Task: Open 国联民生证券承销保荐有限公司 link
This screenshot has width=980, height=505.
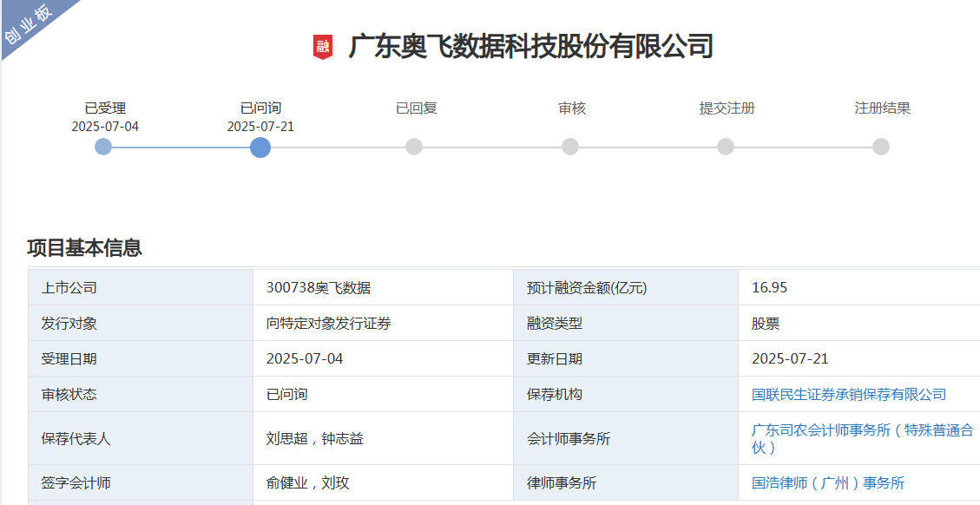Action: tap(849, 395)
